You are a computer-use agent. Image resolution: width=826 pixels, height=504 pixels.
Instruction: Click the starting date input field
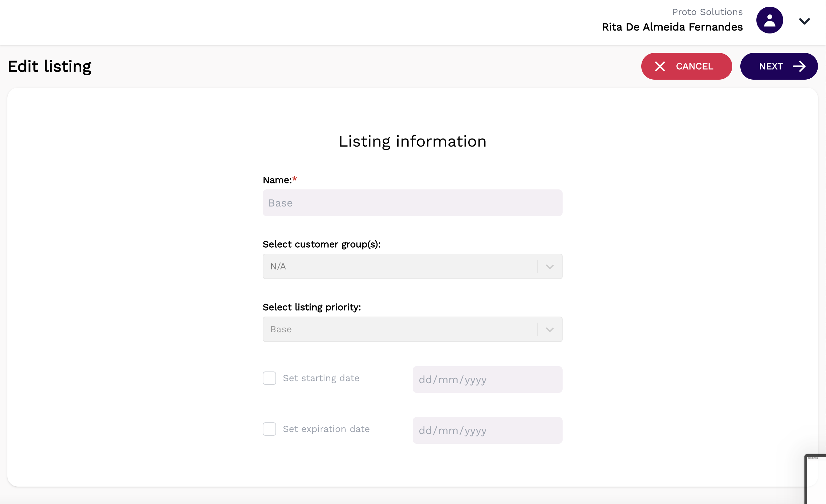tap(487, 380)
